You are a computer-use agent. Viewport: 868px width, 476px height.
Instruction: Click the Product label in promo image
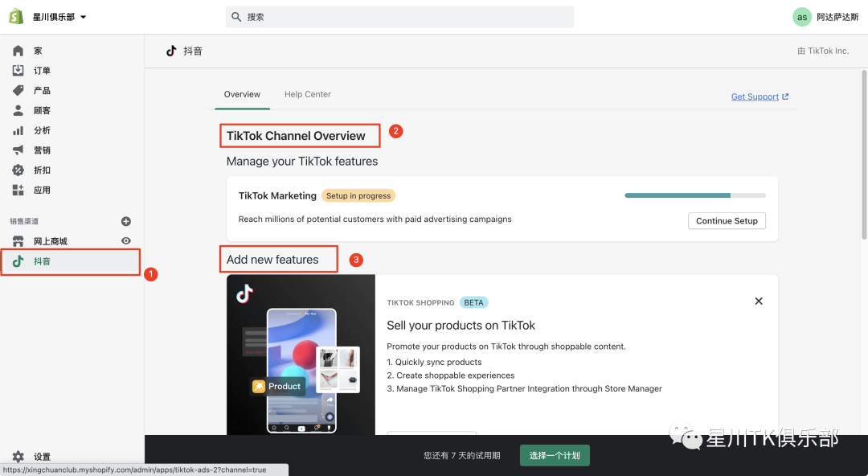pos(277,386)
